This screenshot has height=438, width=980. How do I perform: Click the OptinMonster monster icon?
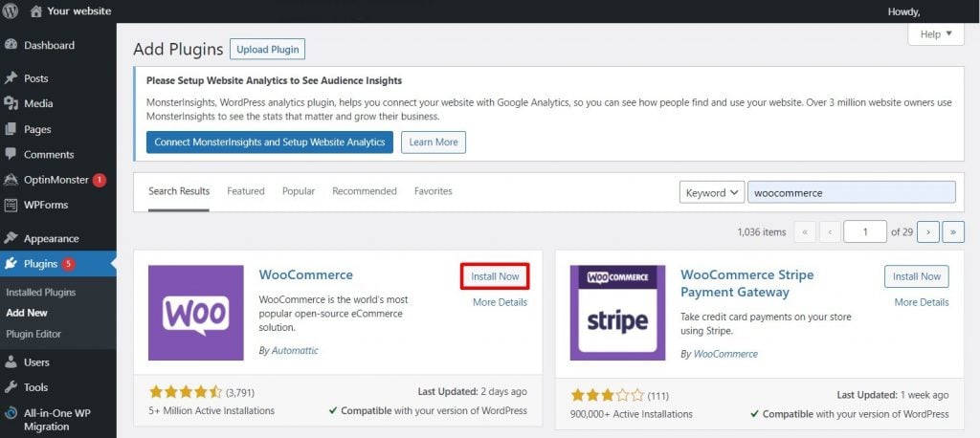(11, 180)
